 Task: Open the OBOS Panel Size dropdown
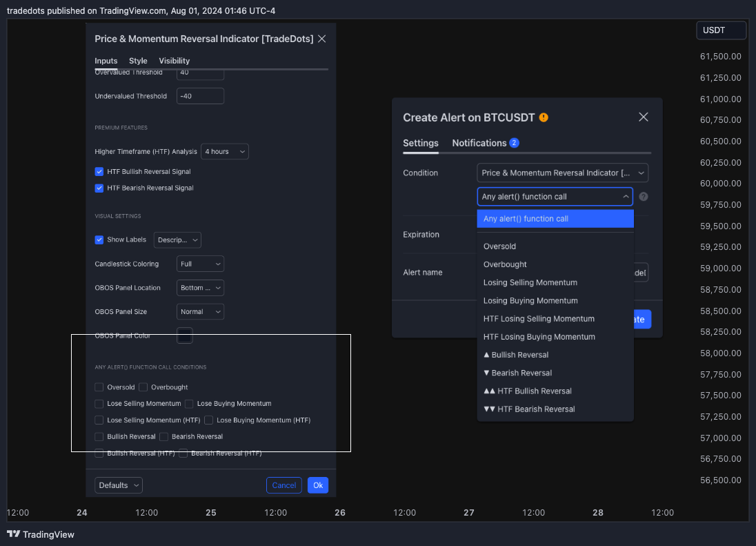pyautogui.click(x=200, y=311)
